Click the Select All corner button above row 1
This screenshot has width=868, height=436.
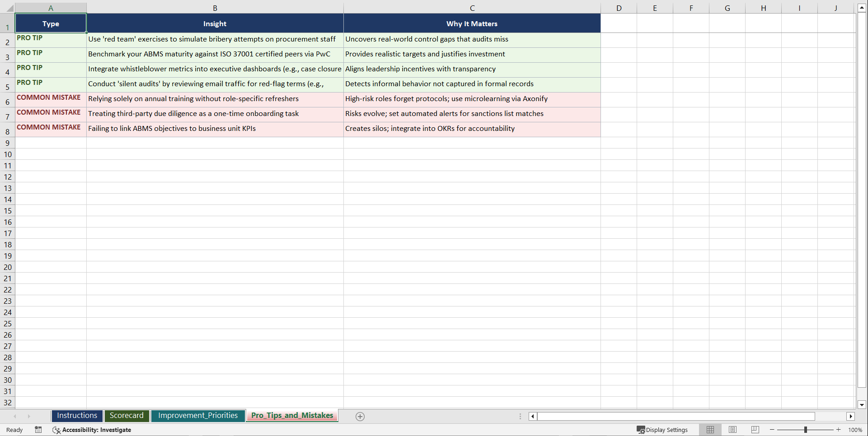(x=9, y=7)
